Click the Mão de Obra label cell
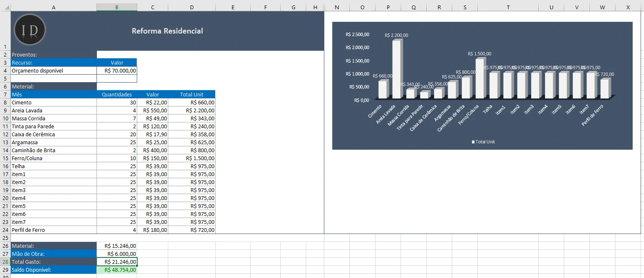The image size is (644, 278). pos(54,254)
